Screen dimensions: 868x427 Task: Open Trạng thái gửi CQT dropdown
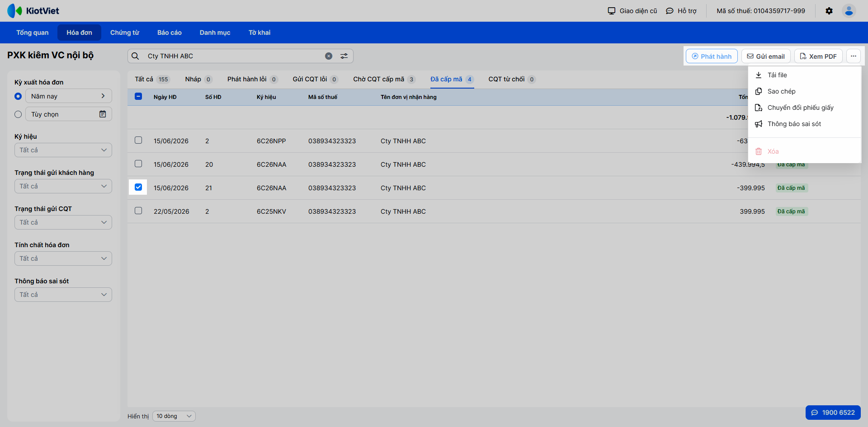click(63, 222)
